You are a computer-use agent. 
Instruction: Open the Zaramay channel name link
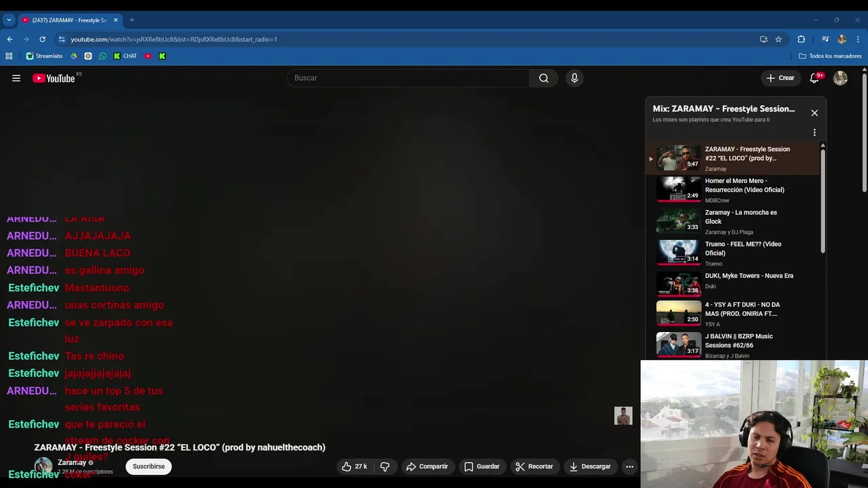pyautogui.click(x=71, y=462)
